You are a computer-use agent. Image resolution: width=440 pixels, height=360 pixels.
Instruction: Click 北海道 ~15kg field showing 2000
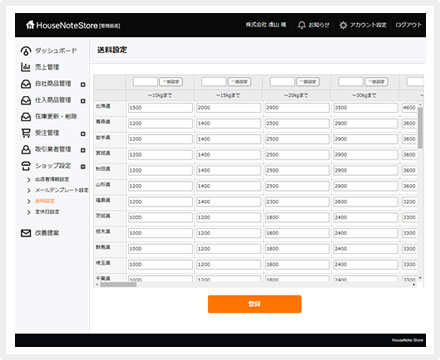(229, 108)
